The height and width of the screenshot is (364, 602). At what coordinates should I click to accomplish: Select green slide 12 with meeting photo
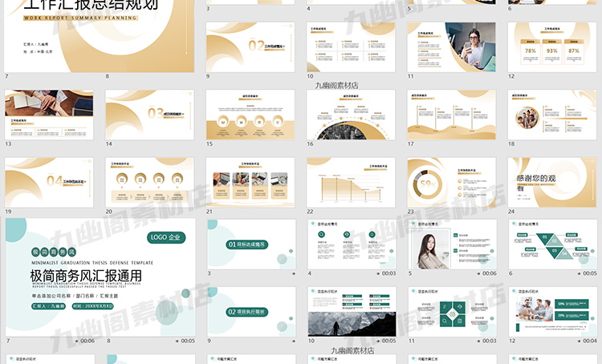point(553,312)
